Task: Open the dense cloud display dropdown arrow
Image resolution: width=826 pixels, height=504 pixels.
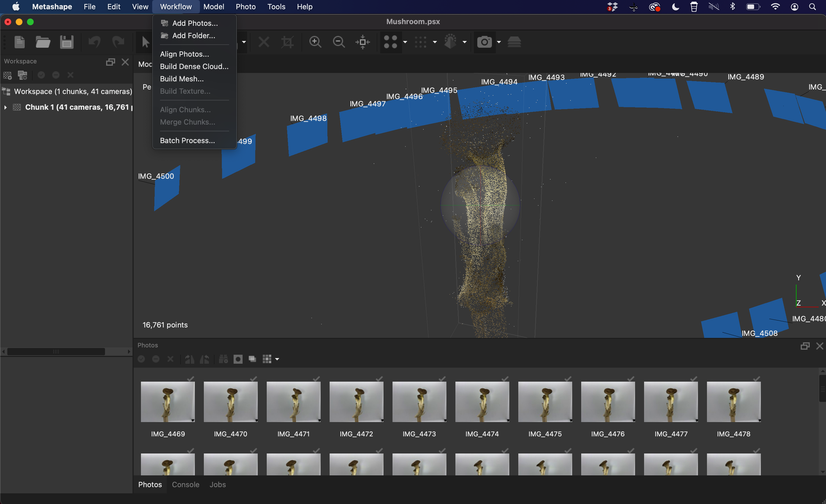Action: (x=435, y=42)
